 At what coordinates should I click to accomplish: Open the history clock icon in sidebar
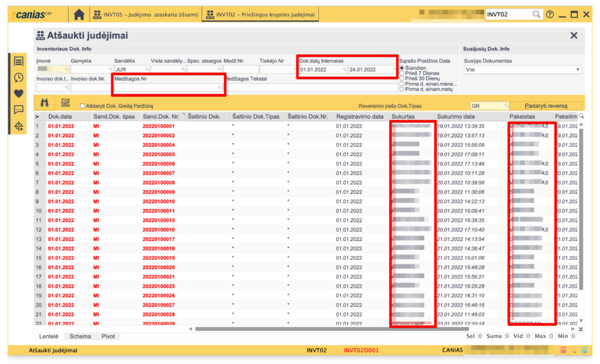[x=19, y=77]
